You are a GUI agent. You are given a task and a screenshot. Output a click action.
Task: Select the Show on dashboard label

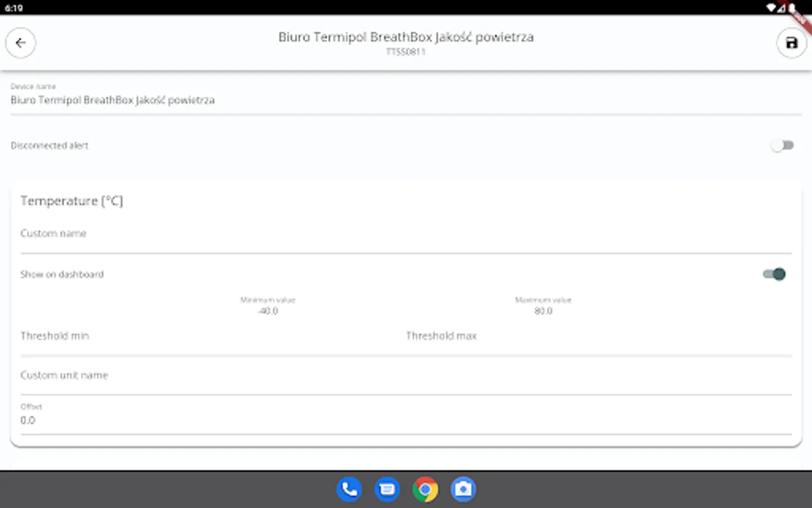tap(62, 274)
